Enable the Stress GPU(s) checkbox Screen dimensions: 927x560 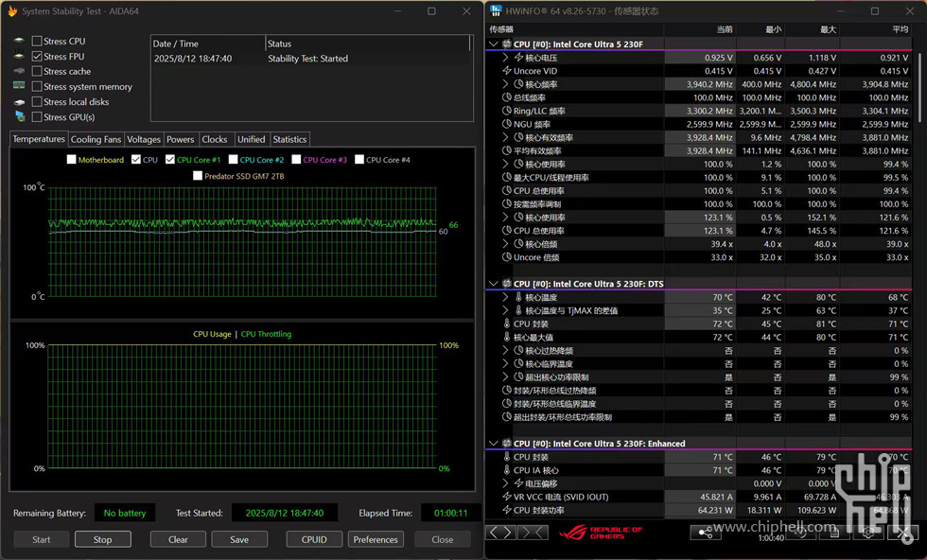pyautogui.click(x=37, y=117)
